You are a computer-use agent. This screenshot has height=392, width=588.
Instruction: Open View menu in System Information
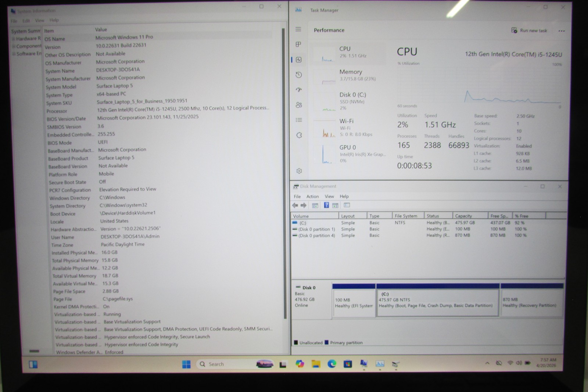(x=39, y=21)
